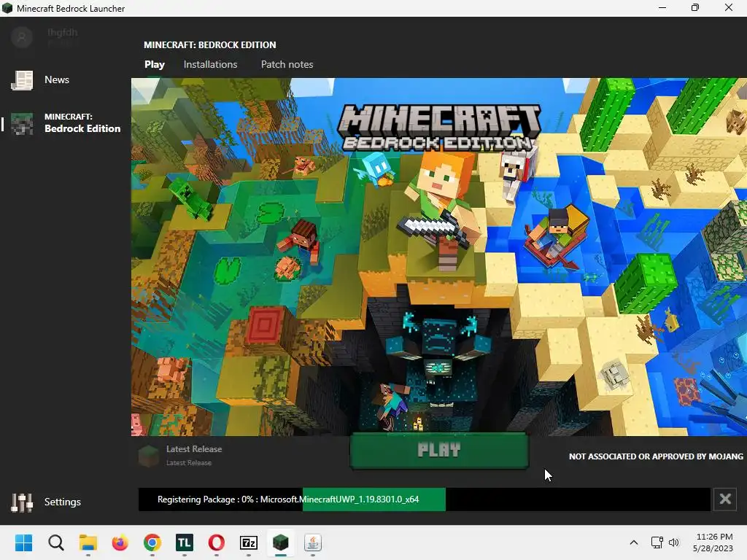Open the Windows Start menu
This screenshot has width=747, height=560.
[x=23, y=542]
